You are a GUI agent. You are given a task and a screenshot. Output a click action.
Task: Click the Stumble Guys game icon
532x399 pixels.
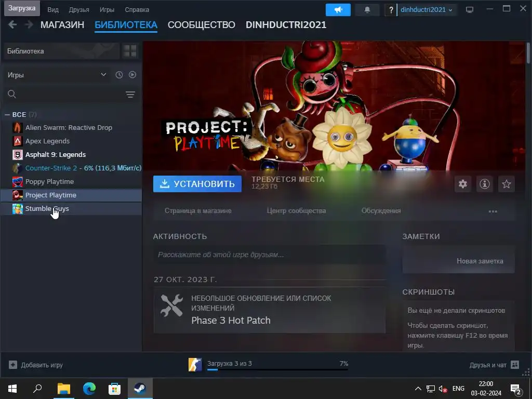tap(17, 209)
